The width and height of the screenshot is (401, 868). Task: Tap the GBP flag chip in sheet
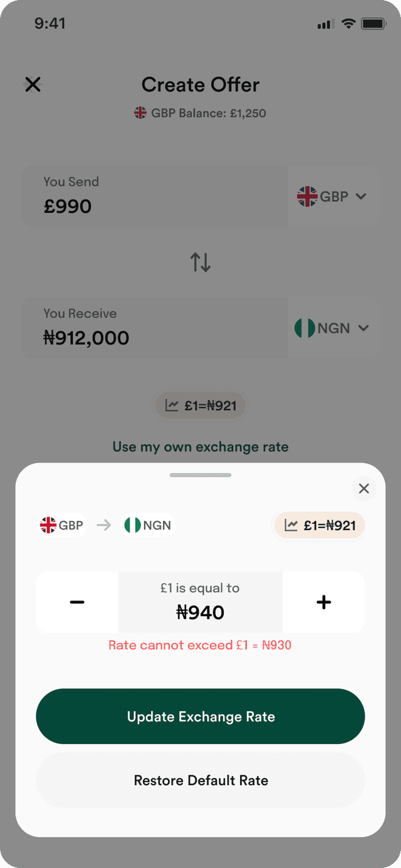click(x=62, y=525)
